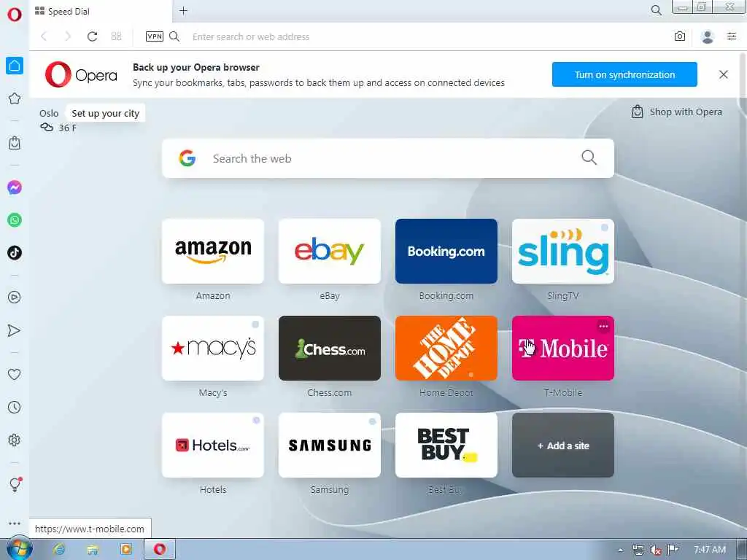Open the eBay speed dial tile
The height and width of the screenshot is (560, 747).
pyautogui.click(x=330, y=251)
